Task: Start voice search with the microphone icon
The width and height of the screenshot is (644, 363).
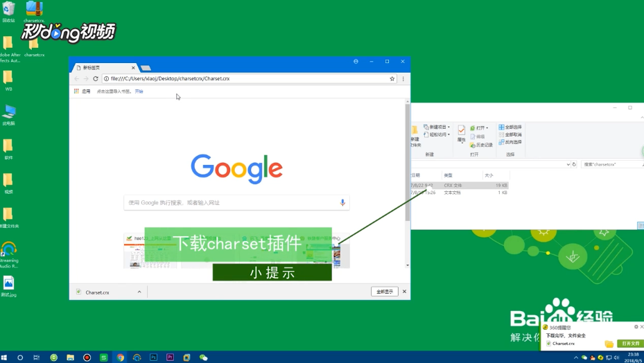Action: (342, 202)
